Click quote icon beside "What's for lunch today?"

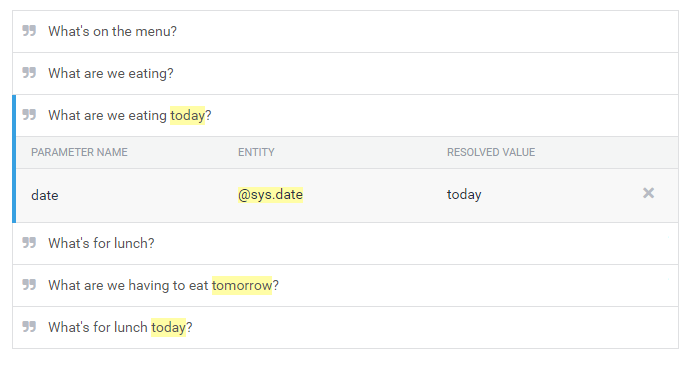coord(29,326)
